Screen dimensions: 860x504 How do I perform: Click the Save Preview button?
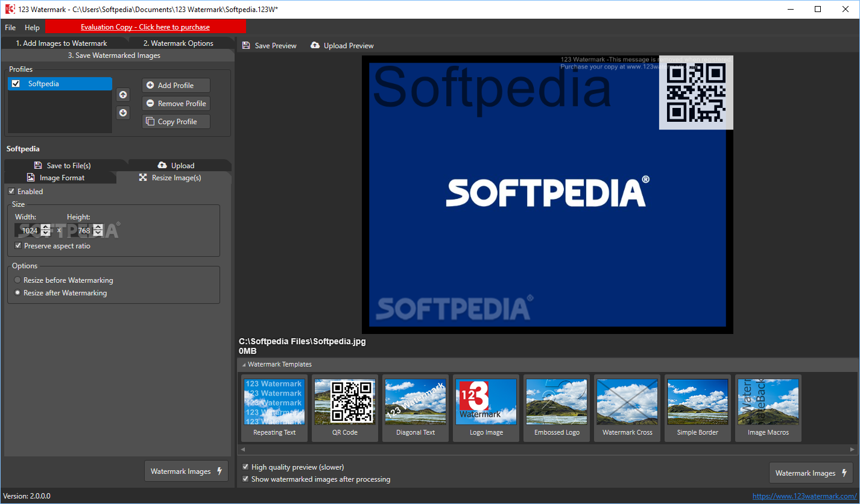[x=269, y=46]
